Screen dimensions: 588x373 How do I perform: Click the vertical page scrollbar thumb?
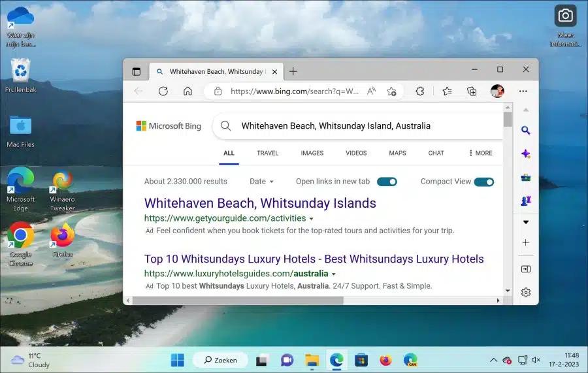click(508, 120)
